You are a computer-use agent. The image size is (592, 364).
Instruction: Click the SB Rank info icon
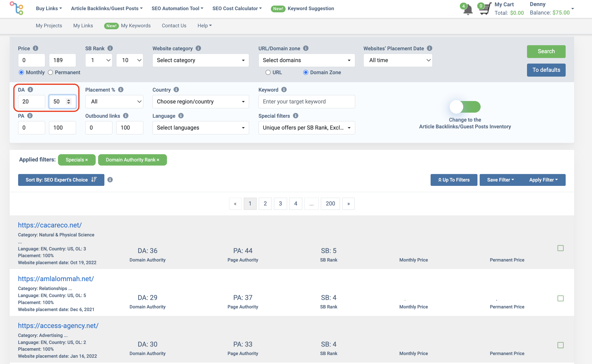coord(110,48)
